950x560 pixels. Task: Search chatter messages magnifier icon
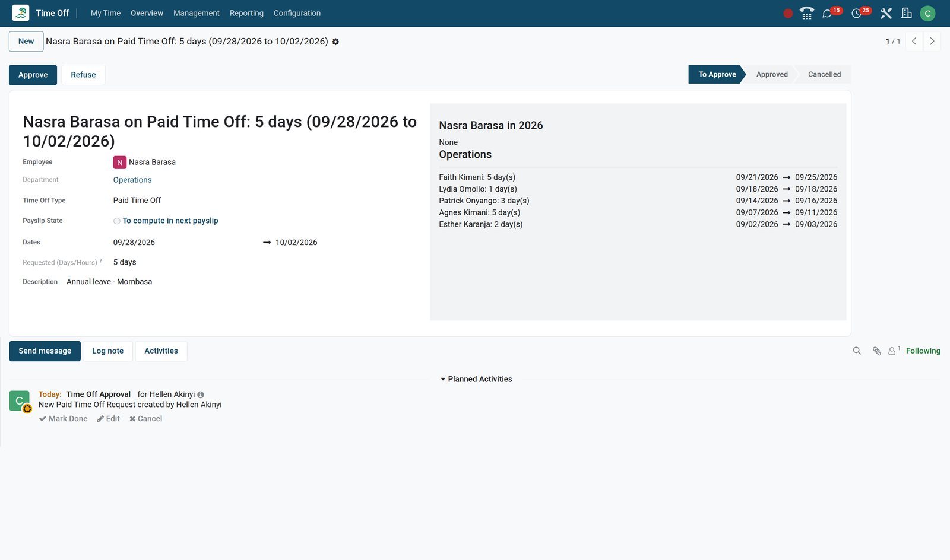coord(857,351)
